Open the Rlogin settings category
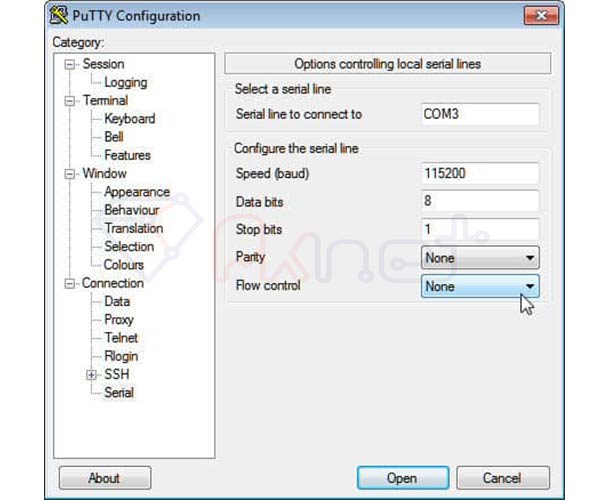The height and width of the screenshot is (500, 600). coord(121,356)
